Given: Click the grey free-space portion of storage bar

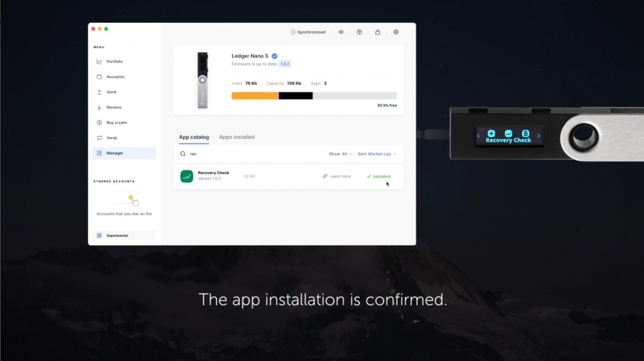Looking at the screenshot, I should (x=355, y=96).
